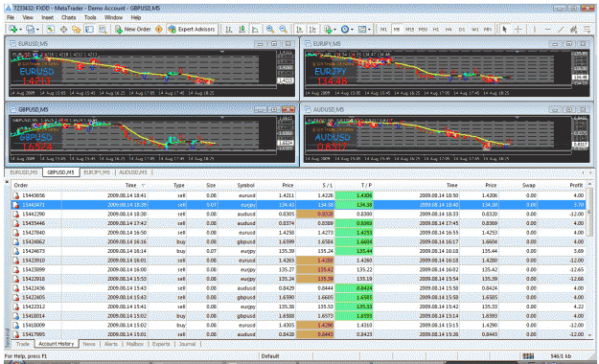
Task: Enable the H1 timeframe
Action: pos(436,30)
